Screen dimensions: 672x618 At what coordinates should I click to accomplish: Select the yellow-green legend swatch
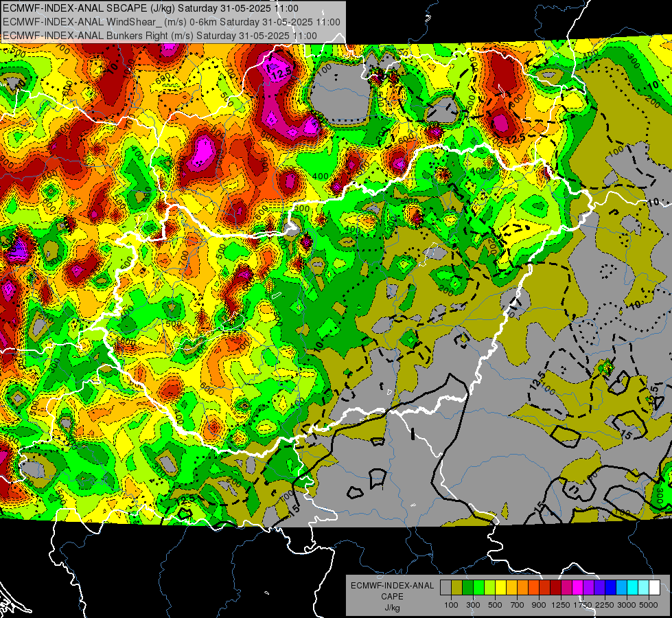point(489,588)
